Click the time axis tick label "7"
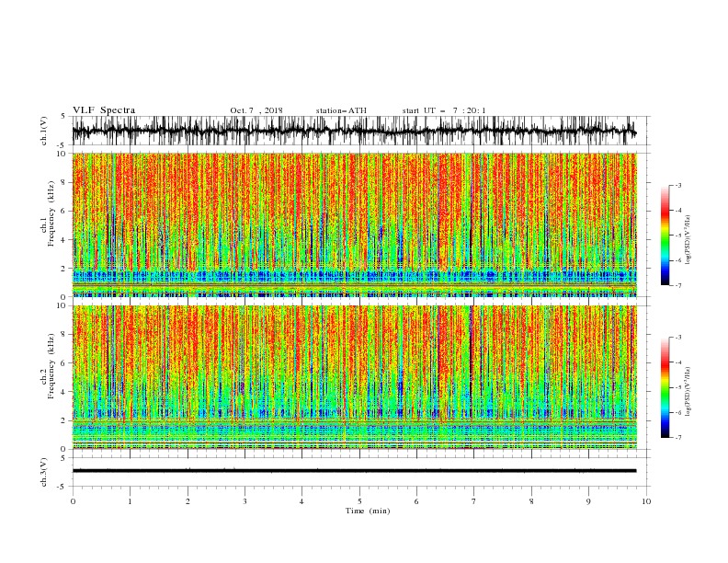The image size is (728, 563). coord(474,501)
